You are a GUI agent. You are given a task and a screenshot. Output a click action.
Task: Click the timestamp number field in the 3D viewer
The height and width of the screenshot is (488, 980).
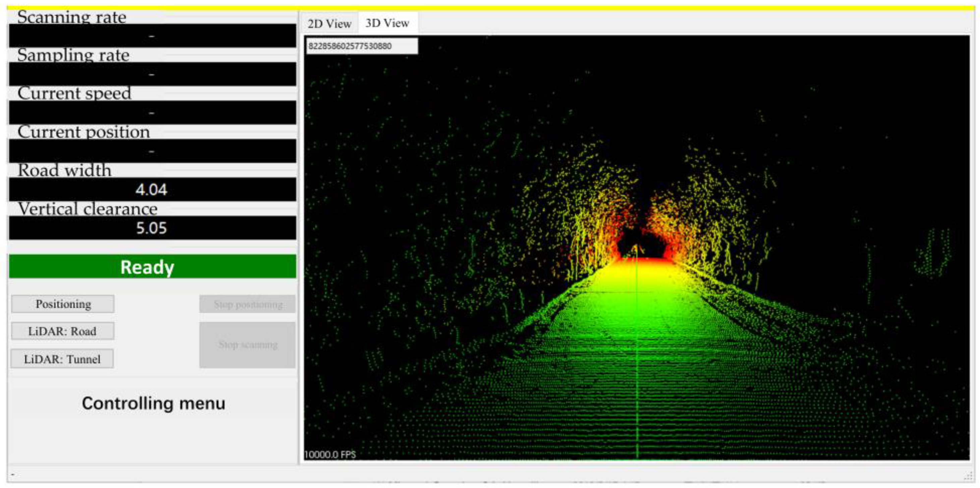tap(361, 46)
